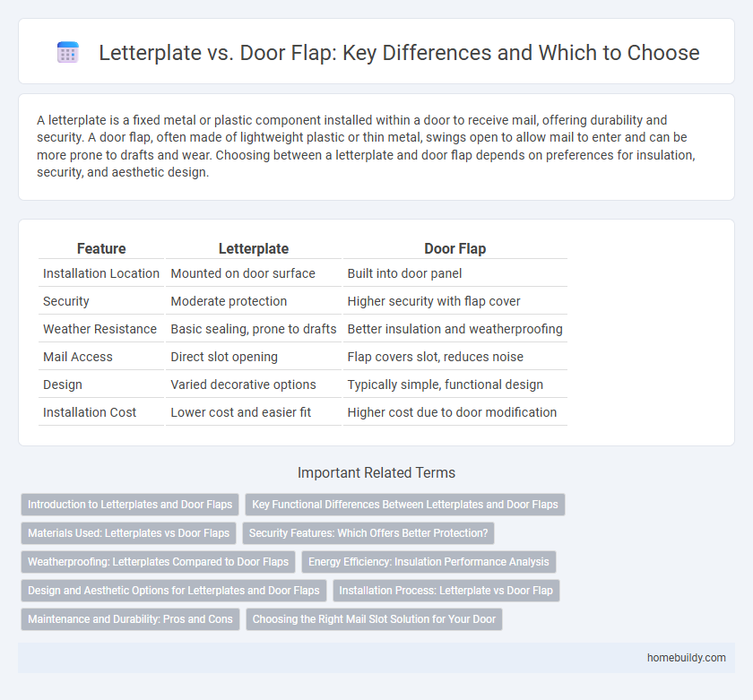Select "Key Functional Differences Between Letterplates and Door Flaps"
The width and height of the screenshot is (753, 700).
pos(405,505)
